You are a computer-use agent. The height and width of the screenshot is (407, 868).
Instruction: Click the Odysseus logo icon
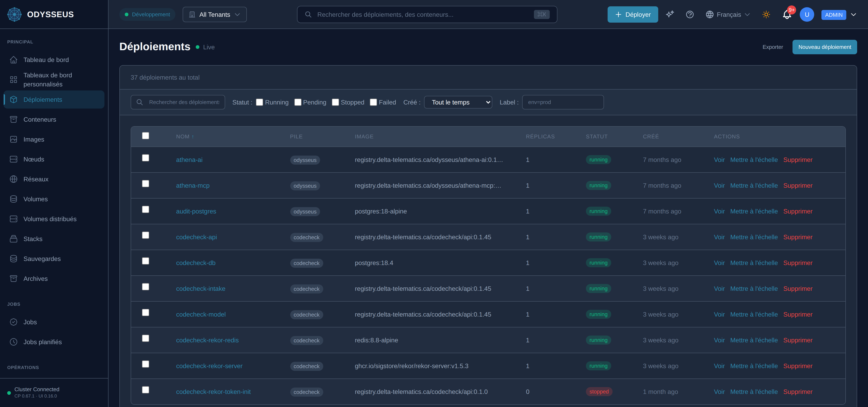point(14,14)
